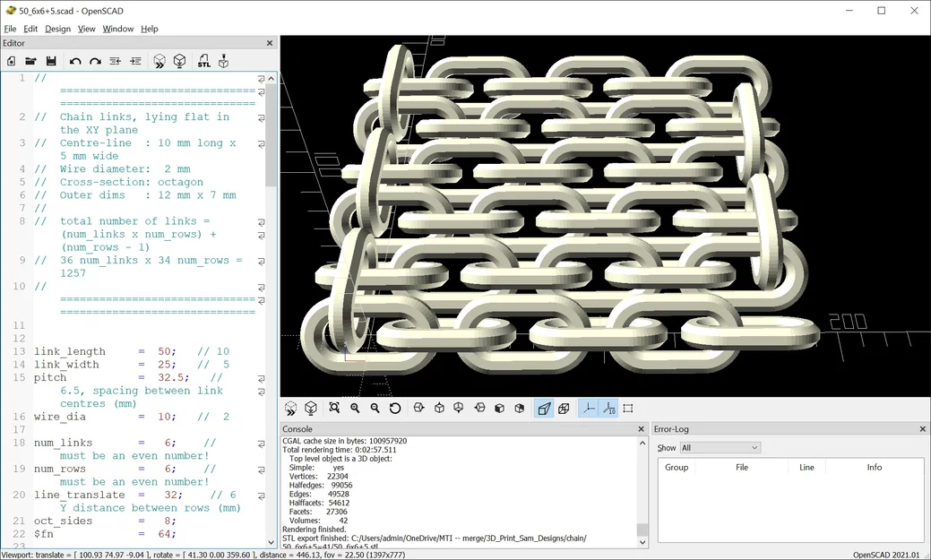Viewport: 931px width, 560px height.
Task: Sort Error-Log by Group column
Action: [x=677, y=468]
